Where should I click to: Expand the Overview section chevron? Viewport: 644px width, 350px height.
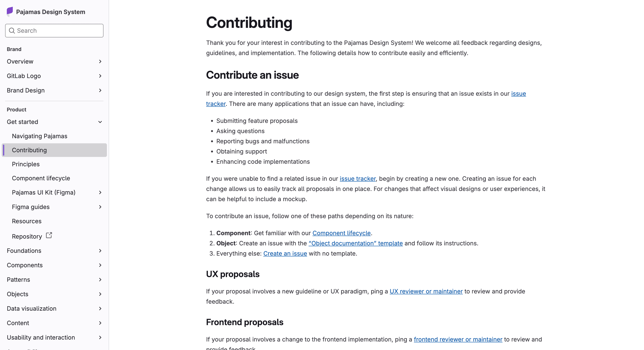100,61
